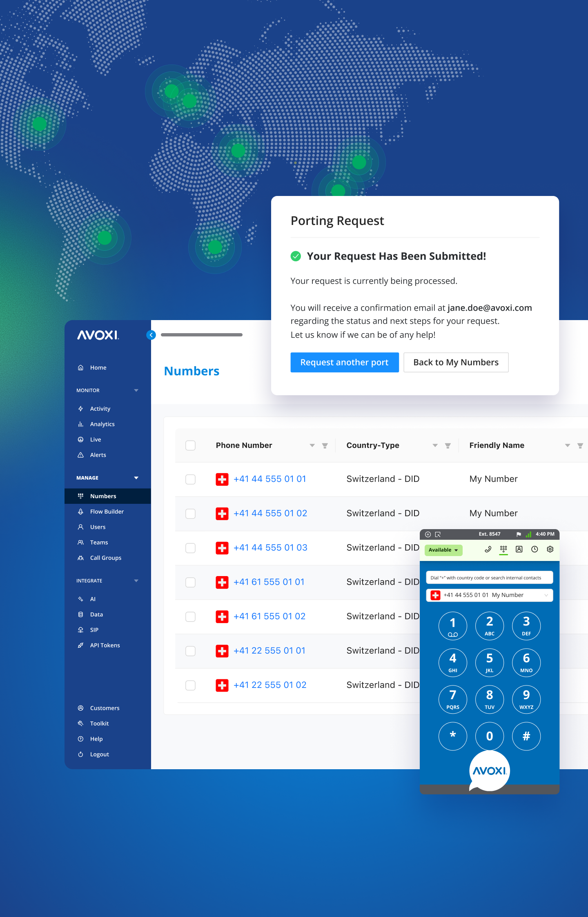Check the box for +41 44 555 01 01

pos(190,479)
